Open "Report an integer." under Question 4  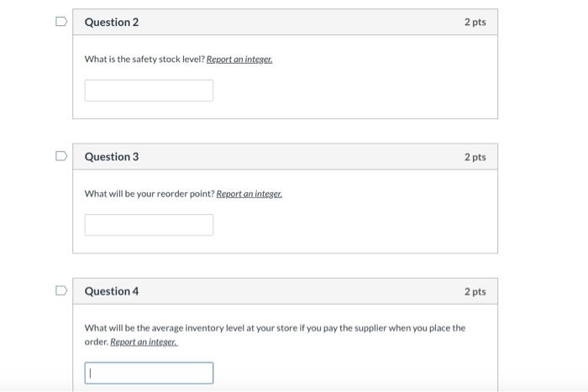pyautogui.click(x=144, y=342)
